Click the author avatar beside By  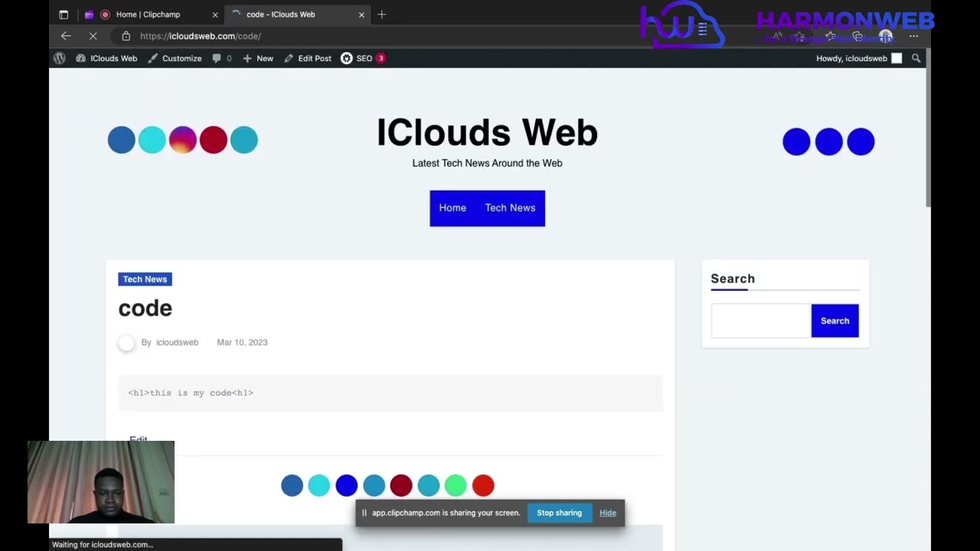(x=126, y=343)
